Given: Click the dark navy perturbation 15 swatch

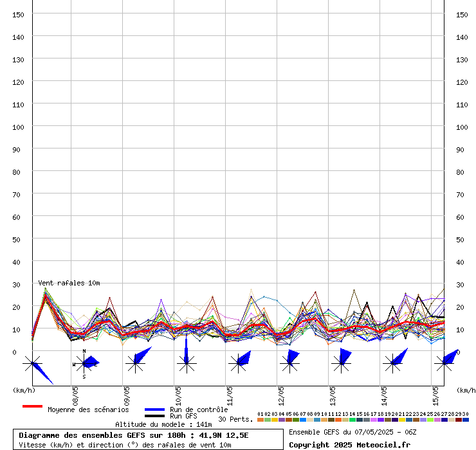Looking at the screenshot, I should point(360,420).
